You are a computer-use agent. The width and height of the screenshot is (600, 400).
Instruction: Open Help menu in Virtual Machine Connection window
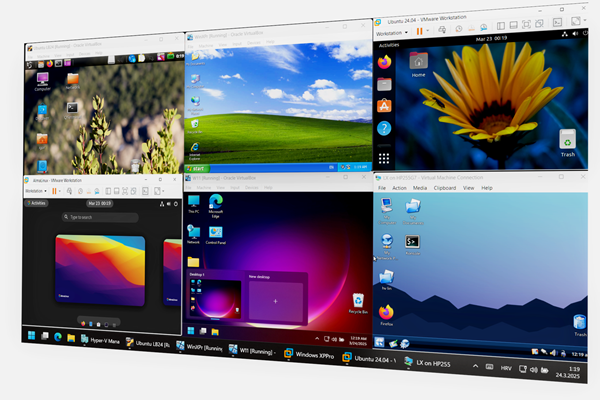[x=487, y=188]
